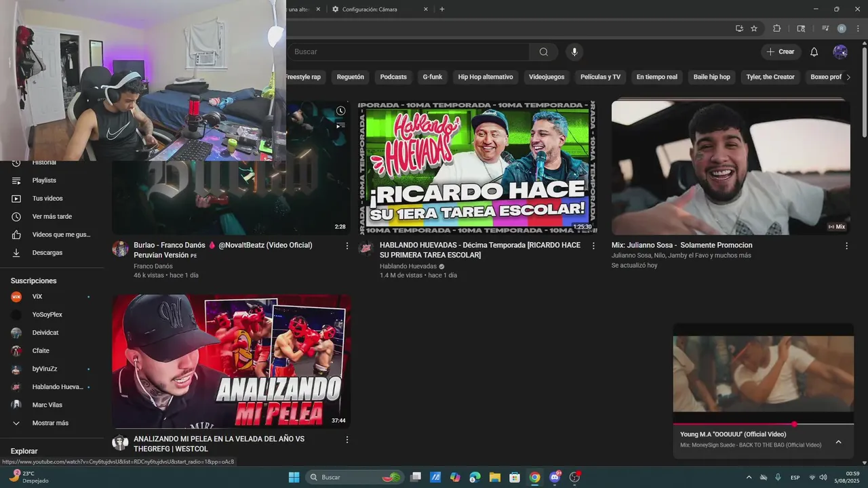Screen dimensions: 868x488
Task: Open options for Julianno Sosa mix
Action: click(x=846, y=246)
